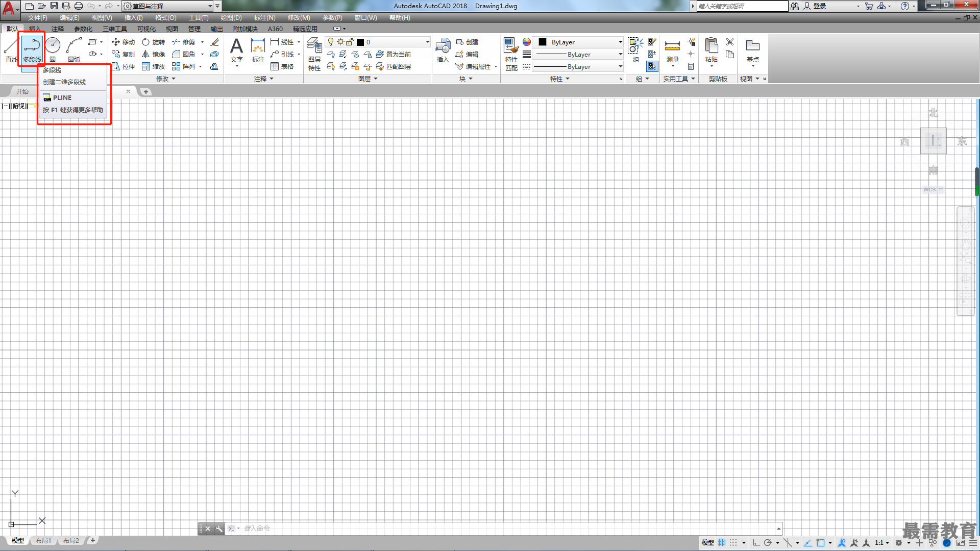
Task: Click the keyword search field in title bar
Action: click(x=742, y=6)
